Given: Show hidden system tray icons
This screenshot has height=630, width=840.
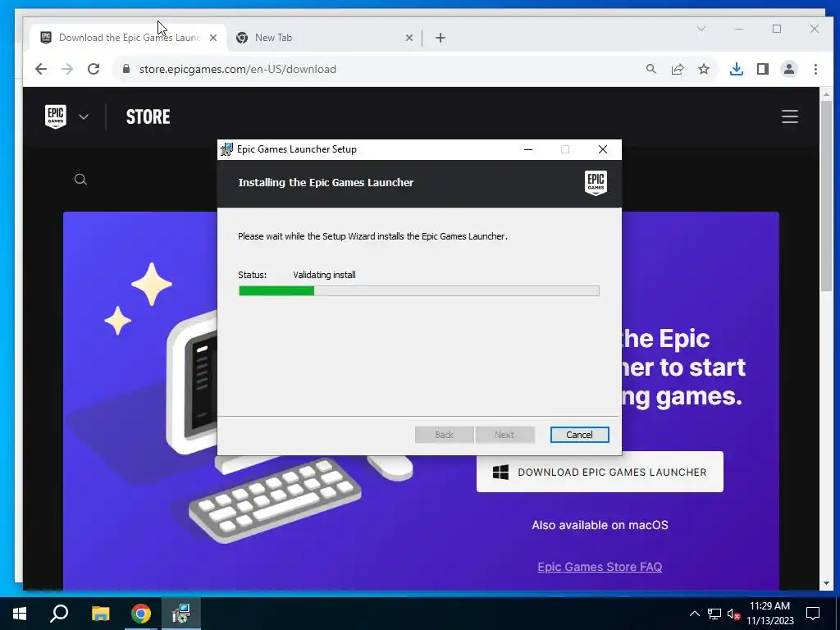Looking at the screenshot, I should (x=694, y=614).
